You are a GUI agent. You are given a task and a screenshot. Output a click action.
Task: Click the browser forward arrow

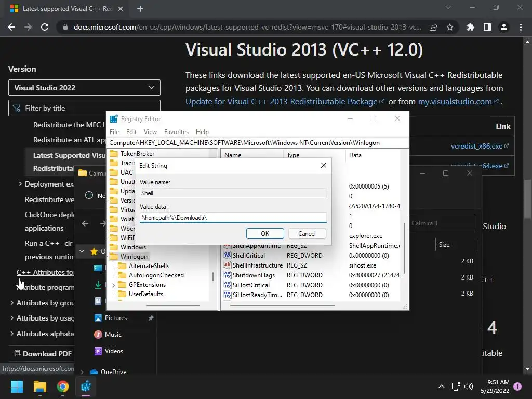(28, 27)
